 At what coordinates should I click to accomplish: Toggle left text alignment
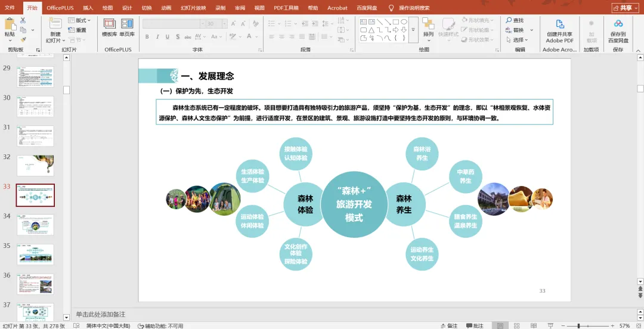click(x=271, y=36)
